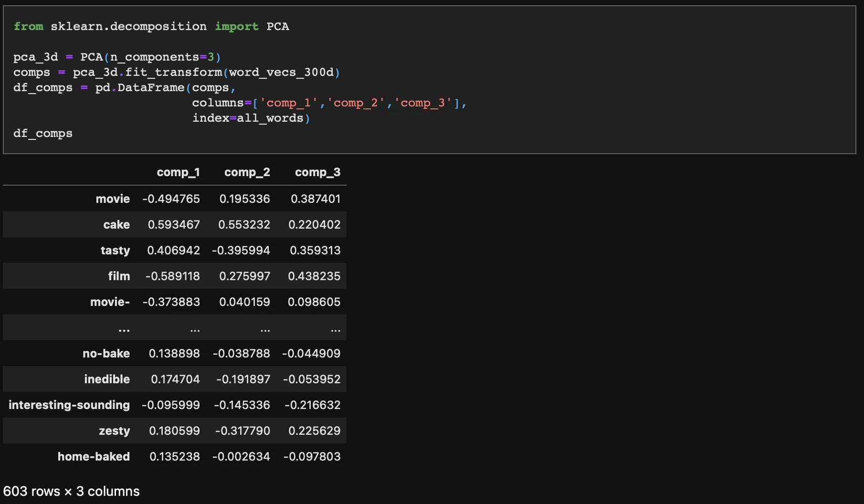864x504 pixels.
Task: Click the interesting-sounding row label
Action: pyautogui.click(x=69, y=405)
